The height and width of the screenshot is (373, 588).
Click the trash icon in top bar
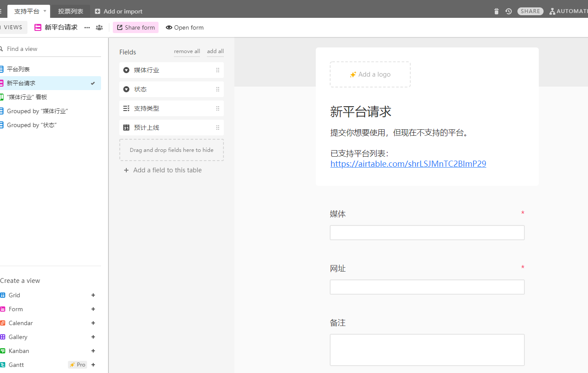497,11
